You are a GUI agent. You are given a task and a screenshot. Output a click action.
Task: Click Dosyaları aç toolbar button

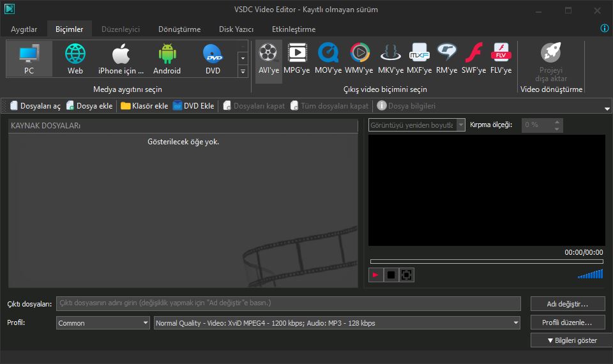coord(35,105)
